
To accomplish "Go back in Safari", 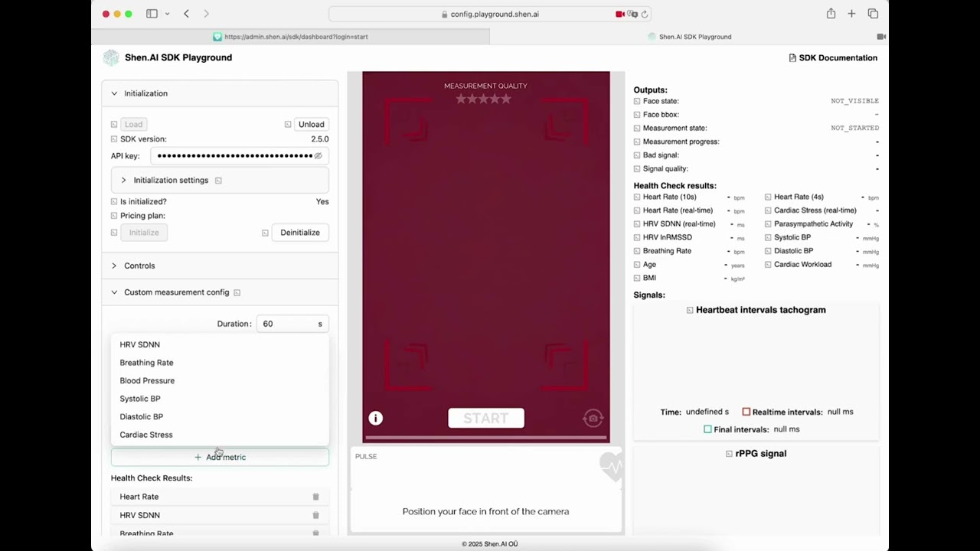I will click(187, 14).
